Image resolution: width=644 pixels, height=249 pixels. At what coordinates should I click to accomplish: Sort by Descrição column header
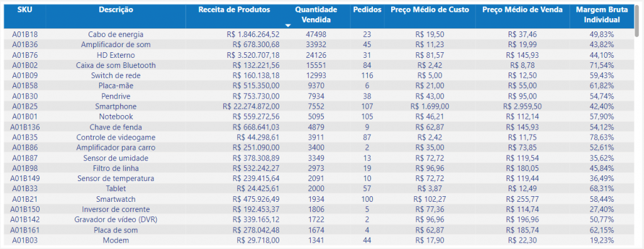click(x=116, y=10)
